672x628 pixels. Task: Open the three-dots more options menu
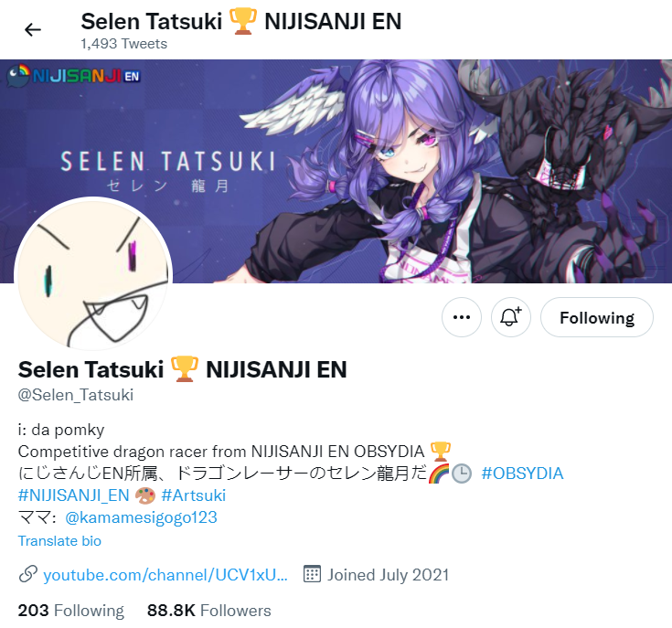coord(462,317)
